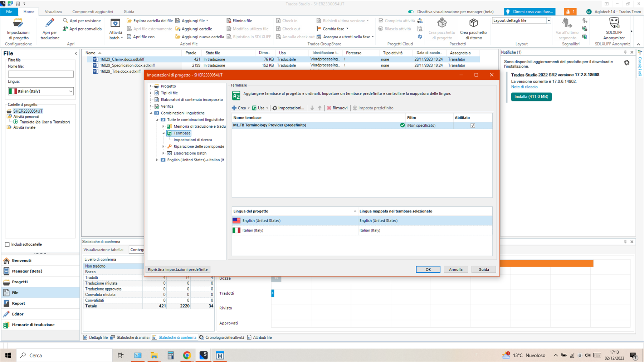Select Apri per revisione
This screenshot has height=362, width=644.
(x=82, y=21)
